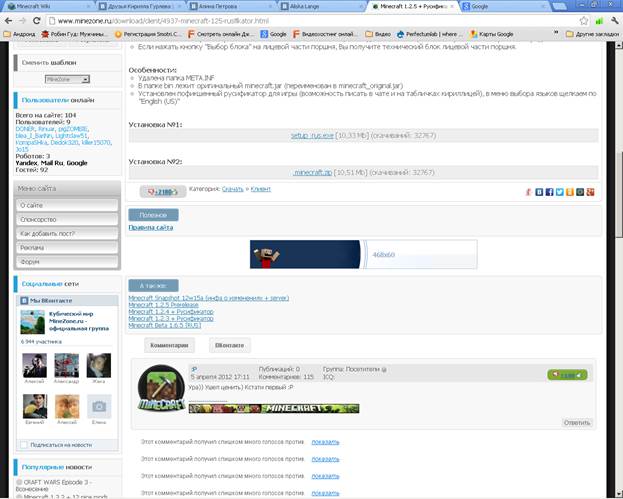This screenshot has height=499, width=623.
Task: Click the green comment rating button
Action: pyautogui.click(x=567, y=375)
